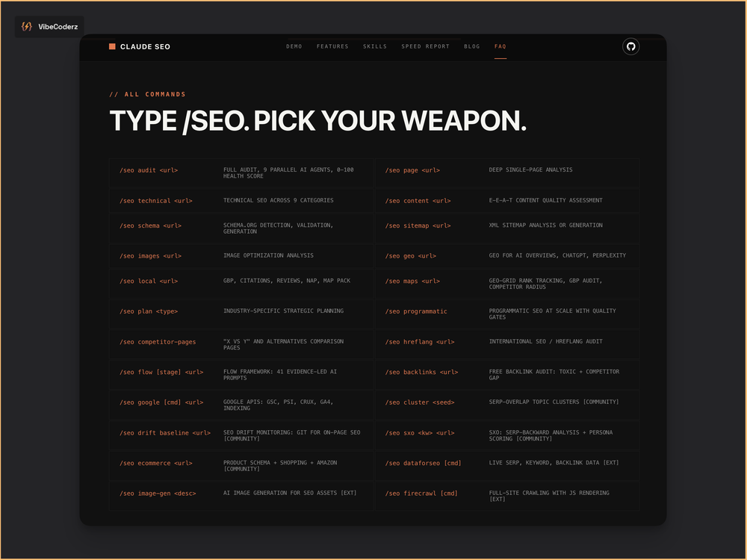
Task: Select the '/seo geo <url>' command
Action: click(x=411, y=256)
